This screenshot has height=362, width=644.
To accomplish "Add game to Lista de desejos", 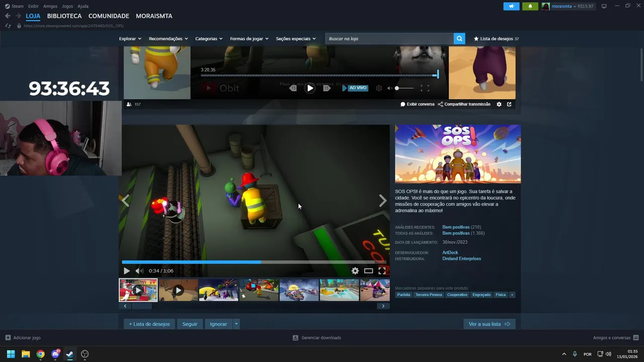I will tap(149, 324).
